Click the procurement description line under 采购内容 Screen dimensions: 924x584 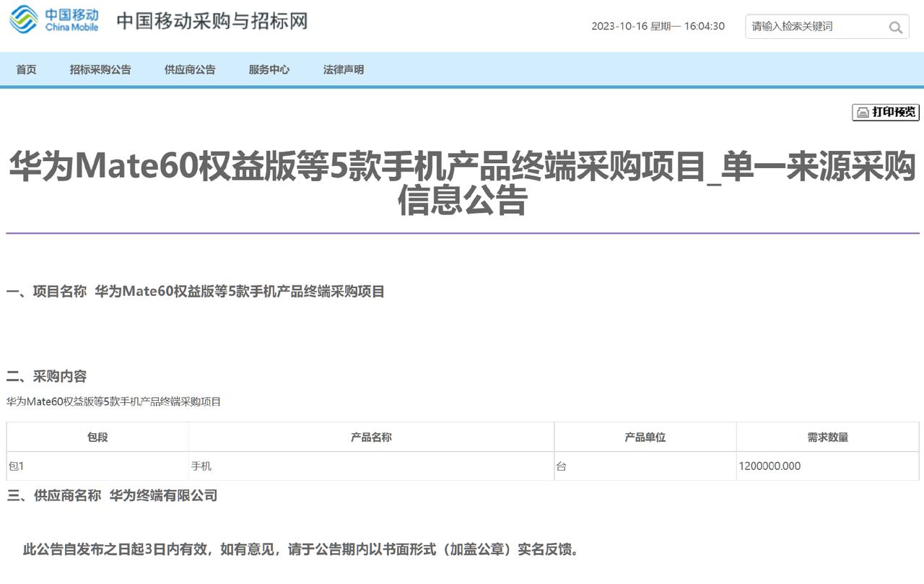[x=114, y=401]
